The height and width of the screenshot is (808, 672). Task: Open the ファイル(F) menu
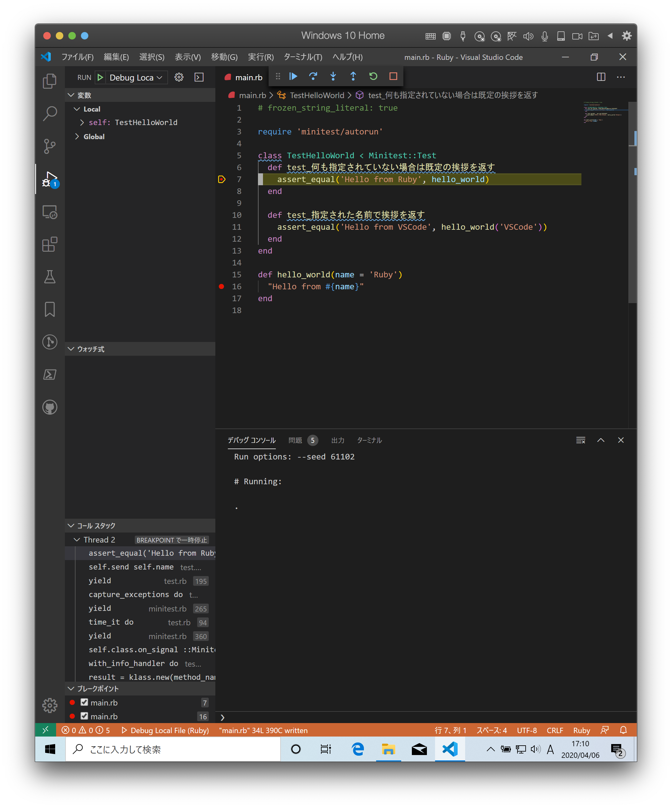tap(78, 57)
